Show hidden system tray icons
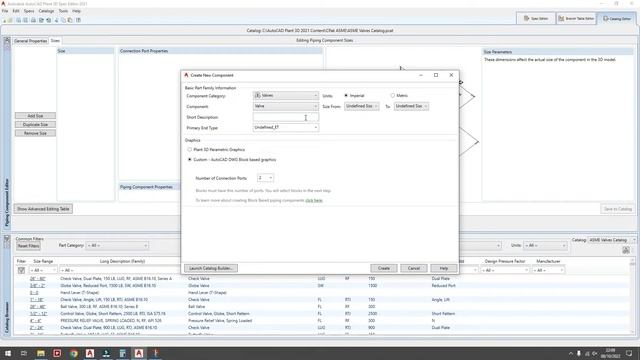 pyautogui.click(x=571, y=353)
